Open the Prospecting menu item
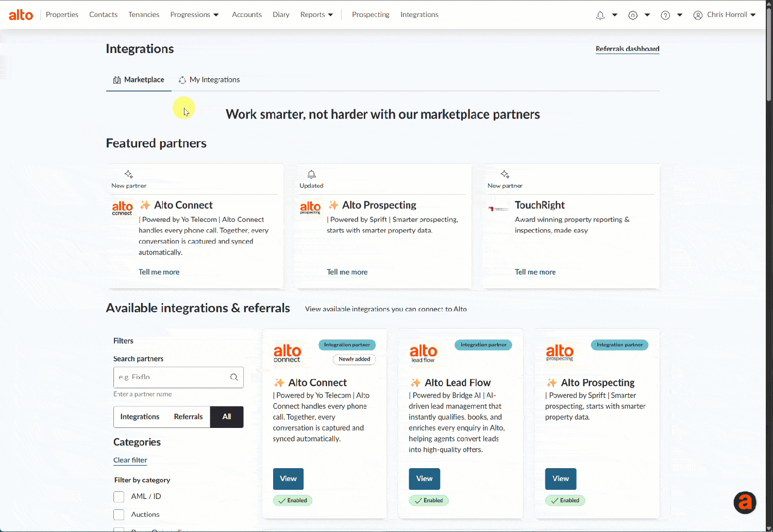Screen dimensions: 773x532 371,15
